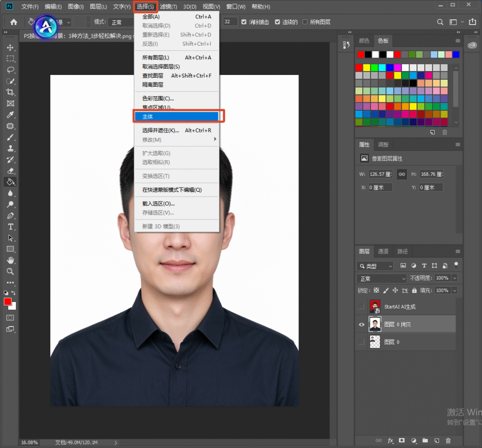Toggle the 连续的 checkbox
482x448 pixels.
coord(277,22)
